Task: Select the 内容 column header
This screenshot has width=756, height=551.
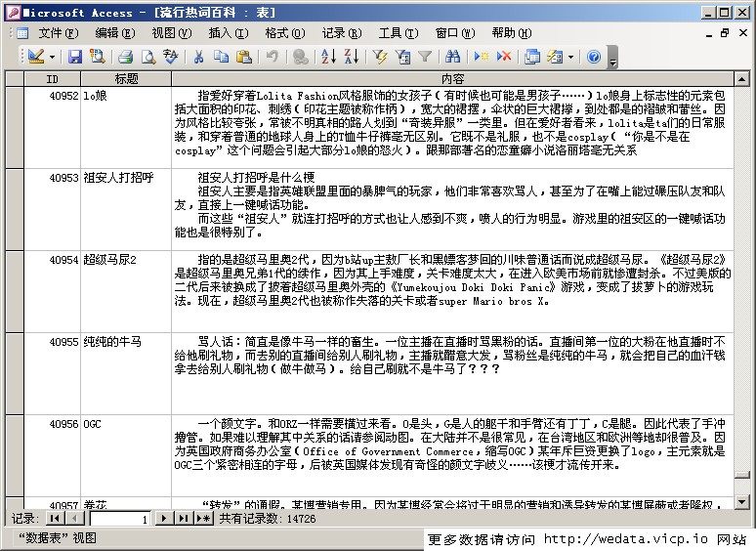Action: pos(452,78)
